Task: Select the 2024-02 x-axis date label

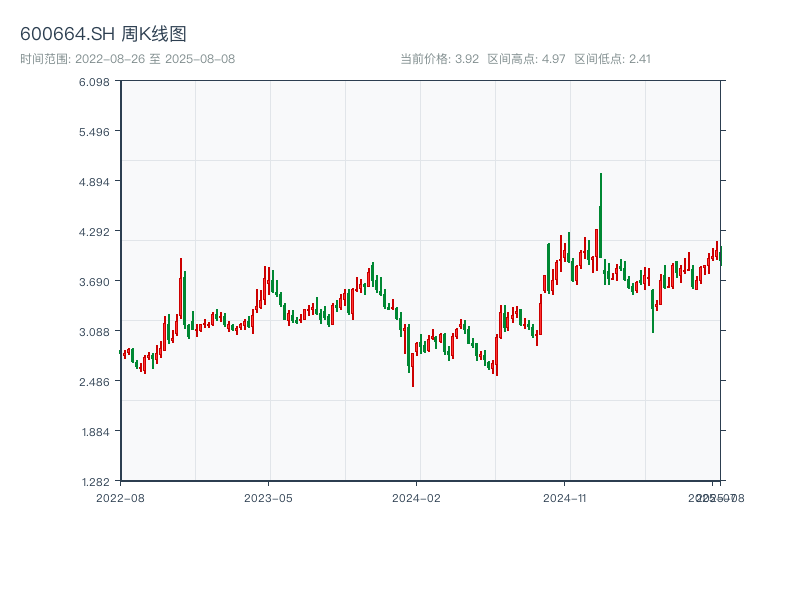Action: [x=417, y=497]
